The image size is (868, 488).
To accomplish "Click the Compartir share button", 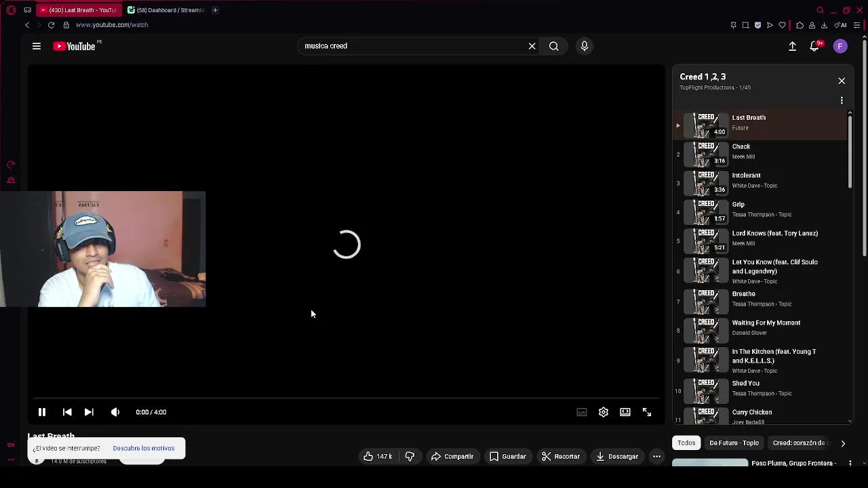I will tap(452, 457).
